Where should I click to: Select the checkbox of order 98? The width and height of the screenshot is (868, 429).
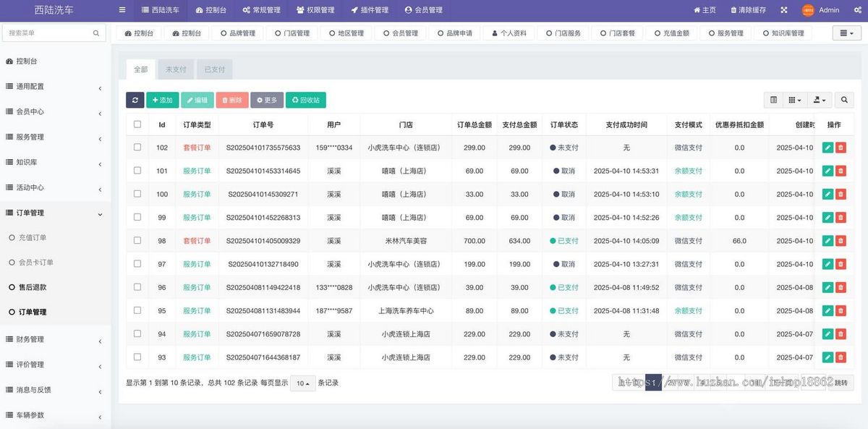pyautogui.click(x=137, y=240)
